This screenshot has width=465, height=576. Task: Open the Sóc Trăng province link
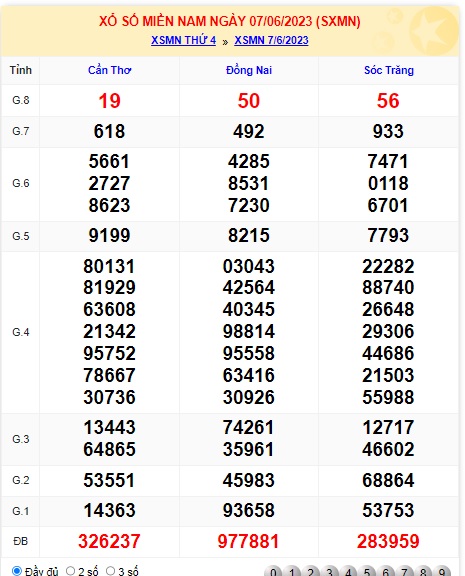click(x=389, y=70)
